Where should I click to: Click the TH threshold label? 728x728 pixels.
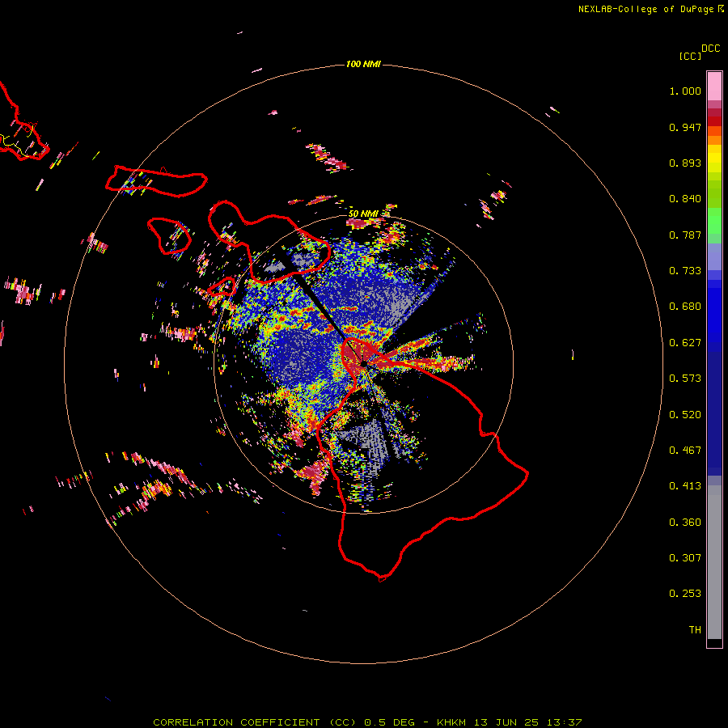point(695,630)
